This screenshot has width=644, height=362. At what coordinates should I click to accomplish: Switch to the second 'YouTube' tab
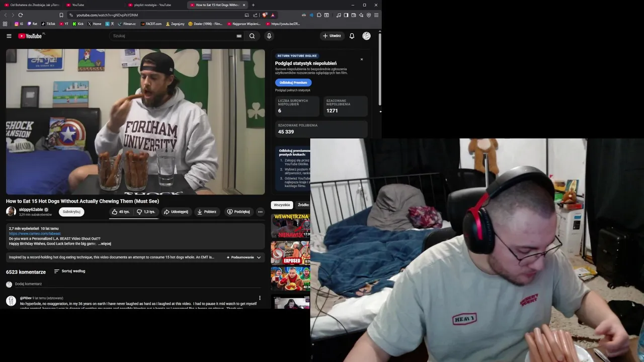click(94, 5)
